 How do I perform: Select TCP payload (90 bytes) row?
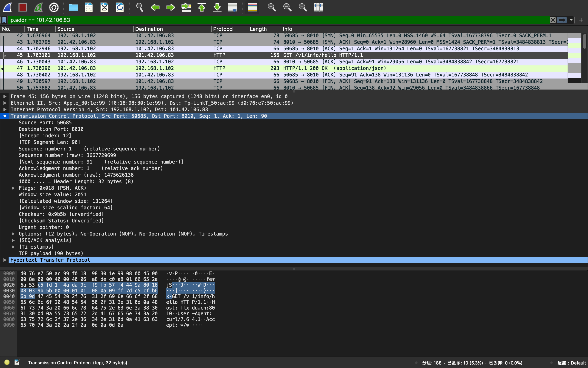pos(51,254)
